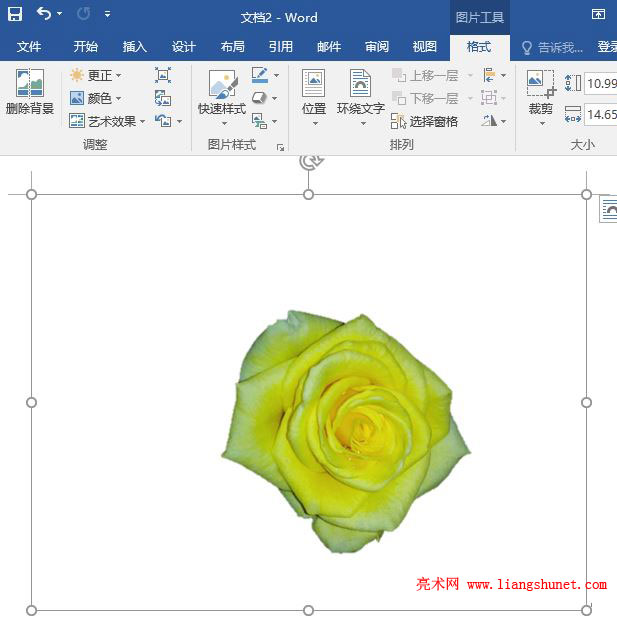
Task: Switch to the 布局 tab
Action: tap(232, 47)
